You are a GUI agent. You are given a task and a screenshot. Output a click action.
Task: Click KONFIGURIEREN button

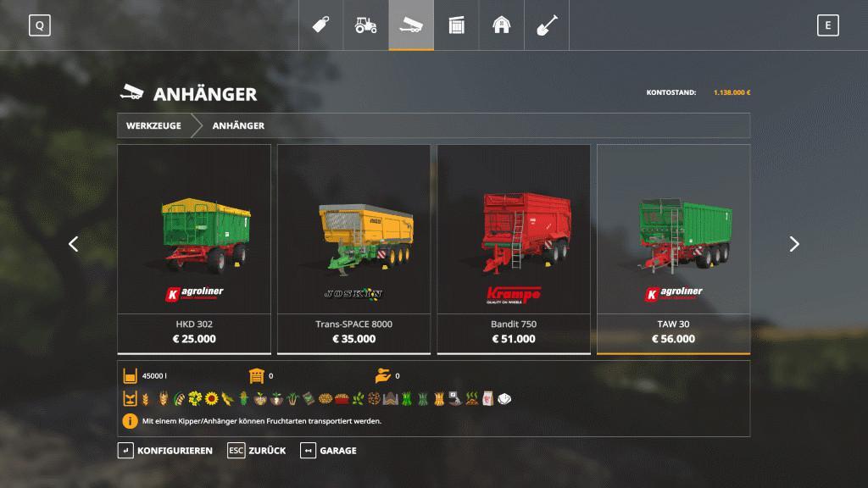165,451
